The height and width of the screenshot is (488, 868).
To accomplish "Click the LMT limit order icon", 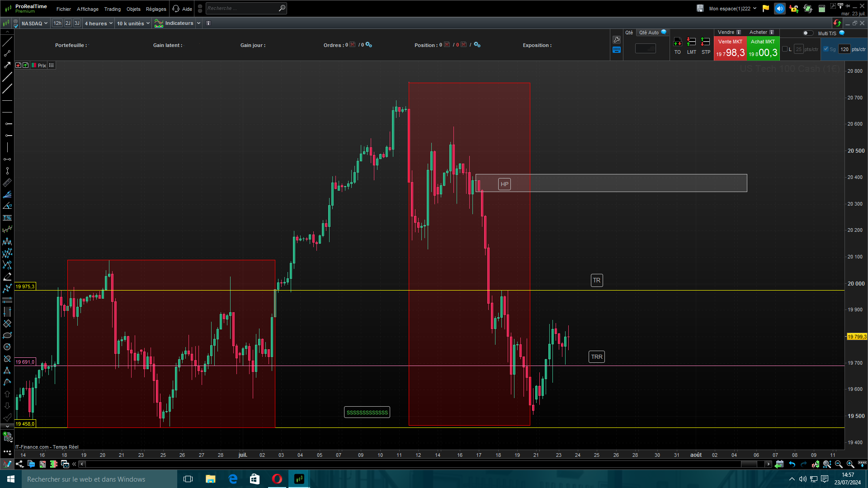I will pyautogui.click(x=691, y=42).
